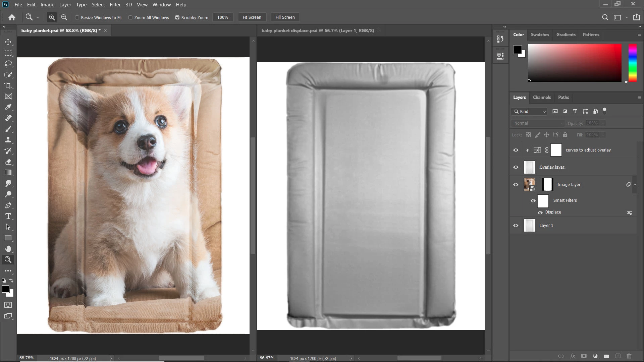Delete layer using the trash icon

click(x=629, y=356)
